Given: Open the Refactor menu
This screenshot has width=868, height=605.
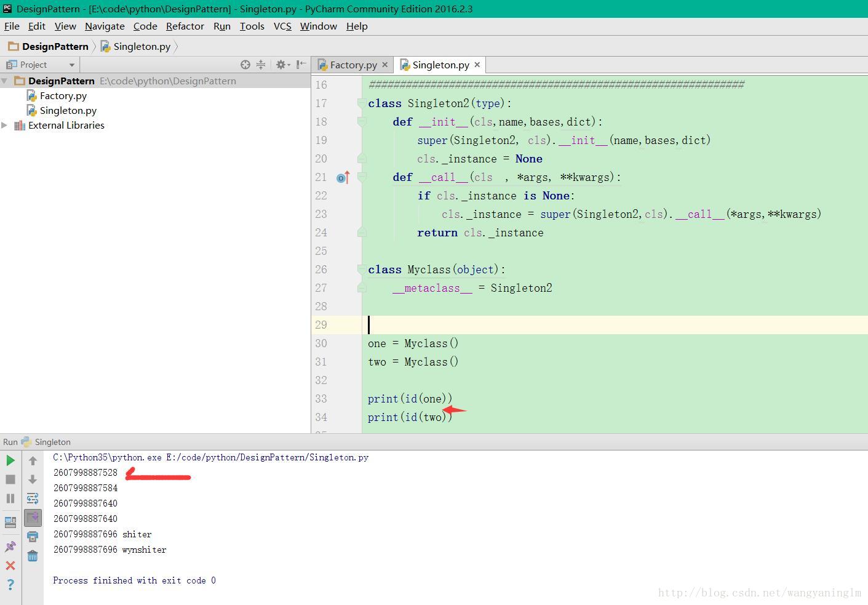Looking at the screenshot, I should (x=185, y=26).
